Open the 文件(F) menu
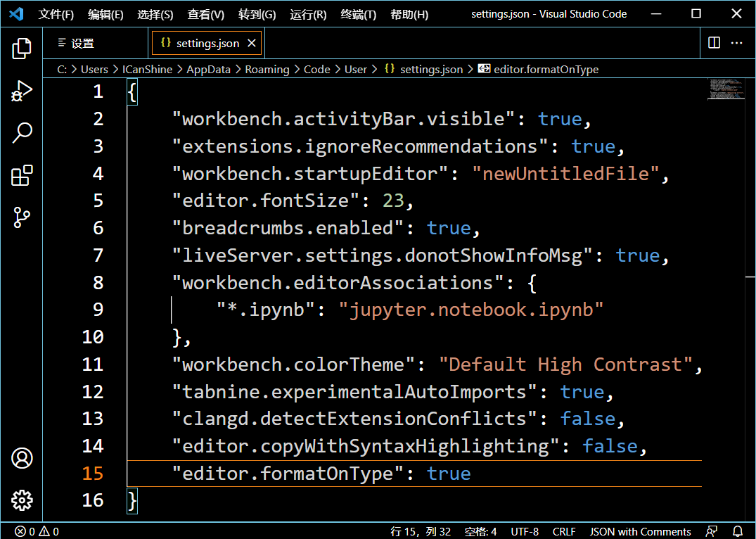The height and width of the screenshot is (539, 756). click(x=56, y=15)
